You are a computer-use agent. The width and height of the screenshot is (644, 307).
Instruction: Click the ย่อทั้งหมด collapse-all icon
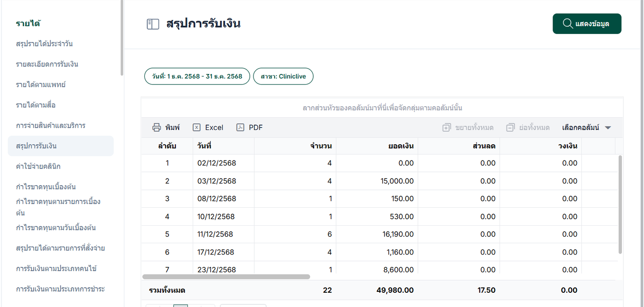[510, 128]
